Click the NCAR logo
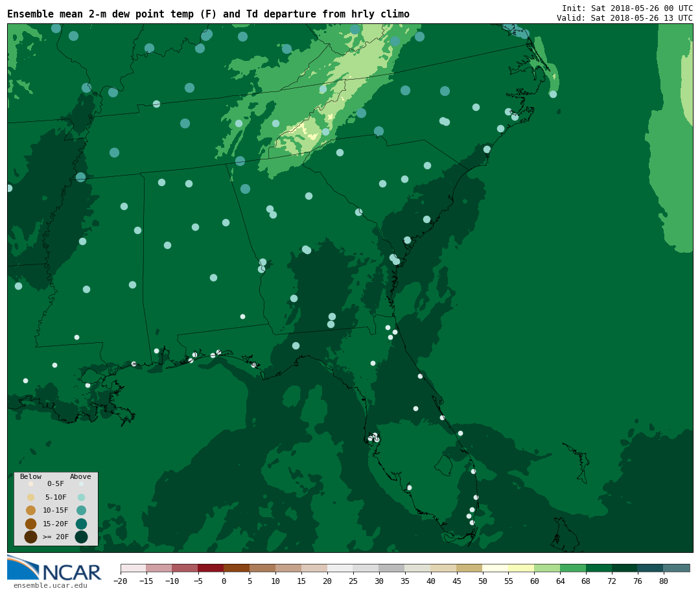 (54, 568)
